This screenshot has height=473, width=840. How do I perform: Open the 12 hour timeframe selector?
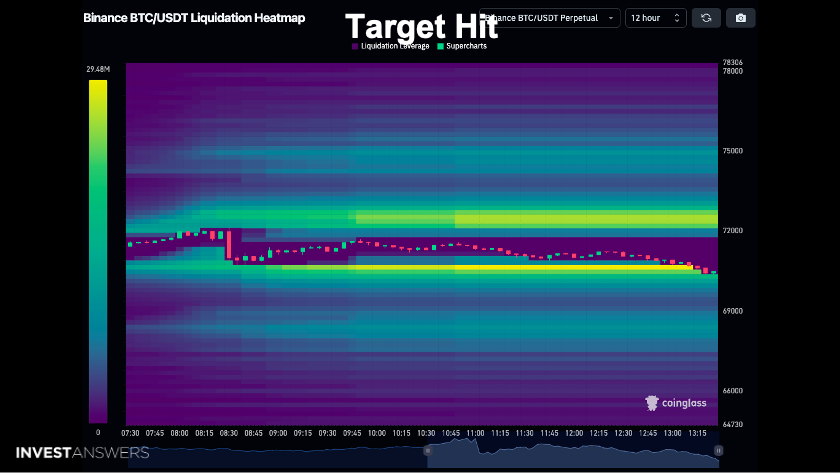pyautogui.click(x=656, y=18)
